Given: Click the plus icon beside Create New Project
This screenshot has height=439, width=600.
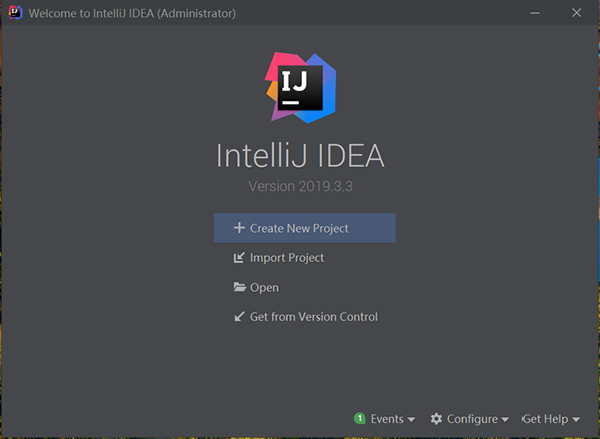Looking at the screenshot, I should 239,228.
